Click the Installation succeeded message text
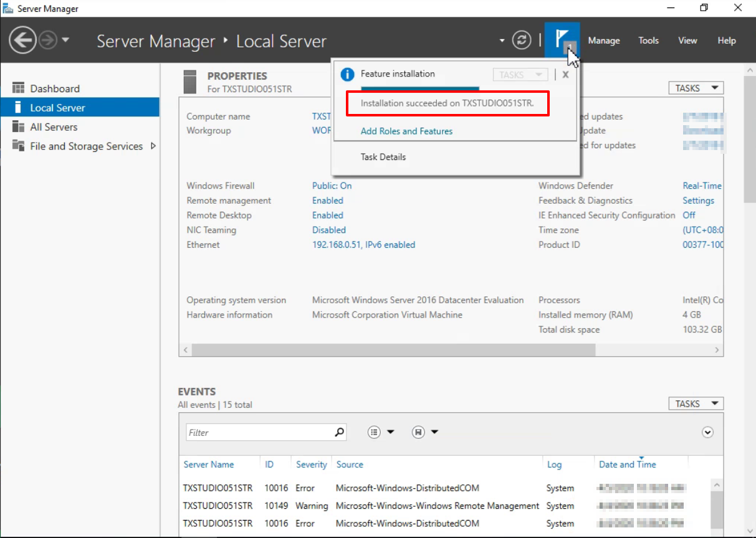This screenshot has height=538, width=756. coord(447,103)
